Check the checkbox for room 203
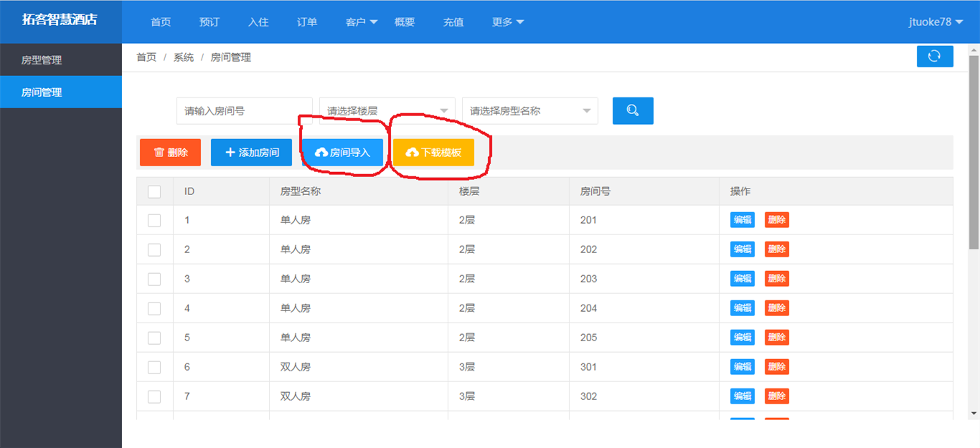This screenshot has height=448, width=980. click(154, 279)
